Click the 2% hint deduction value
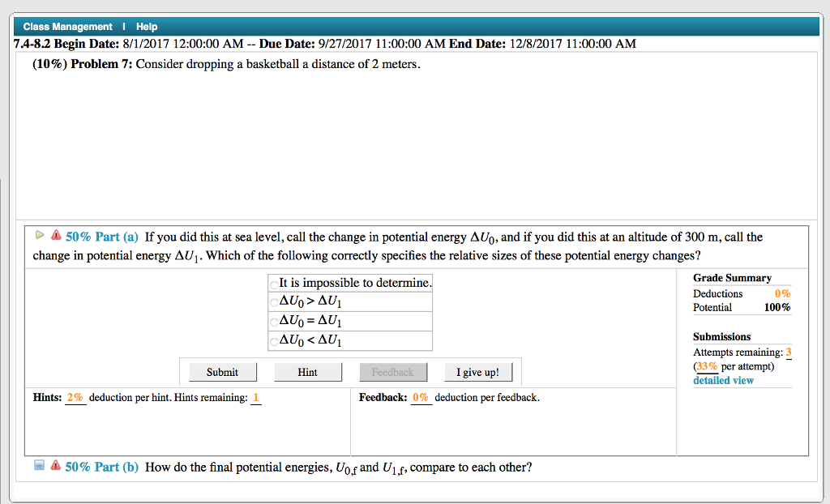The width and height of the screenshot is (830, 504). click(x=75, y=398)
